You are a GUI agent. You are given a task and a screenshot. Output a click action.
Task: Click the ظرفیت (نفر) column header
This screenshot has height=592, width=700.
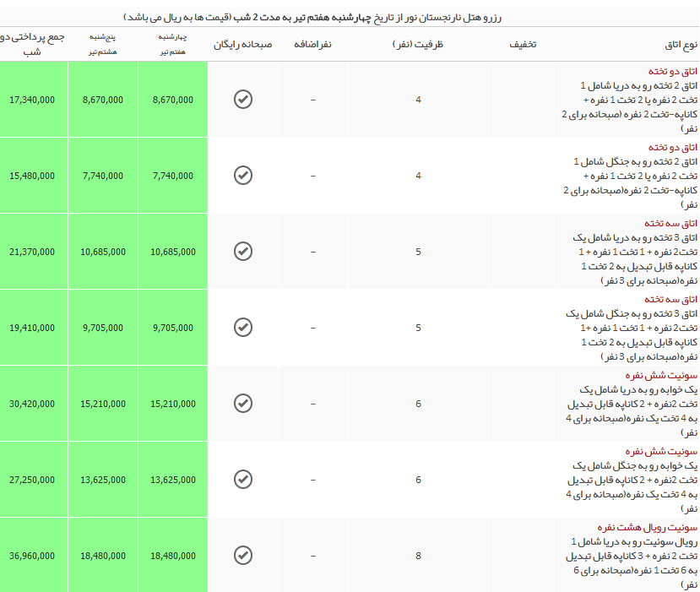[418, 44]
